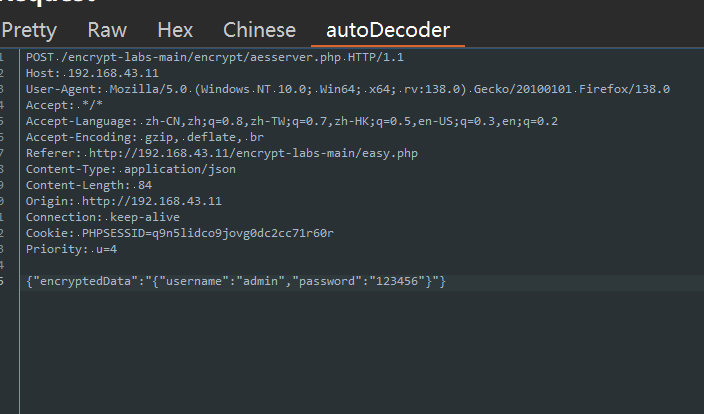Switch to the Pretty tab
Viewport: 704px width, 414px height.
point(29,31)
